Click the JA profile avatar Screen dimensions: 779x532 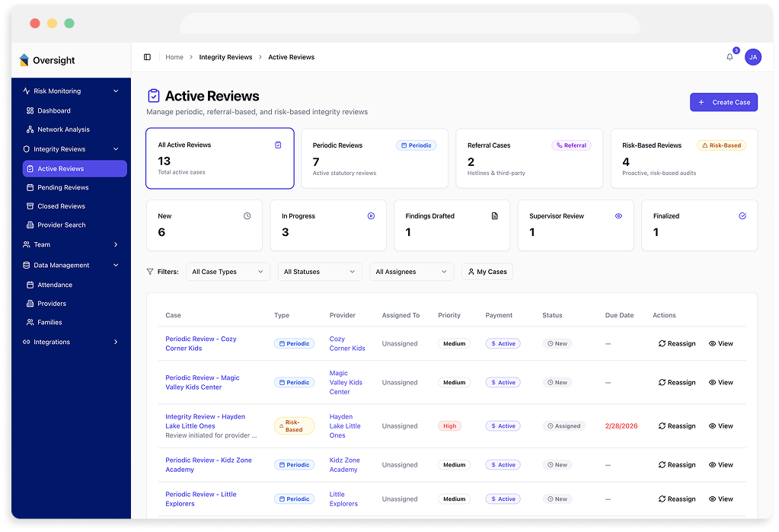(752, 57)
